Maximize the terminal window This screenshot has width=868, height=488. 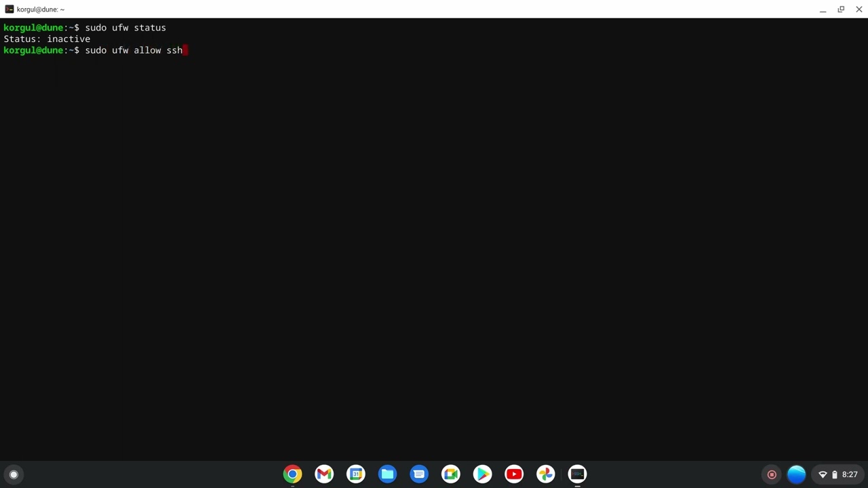841,9
